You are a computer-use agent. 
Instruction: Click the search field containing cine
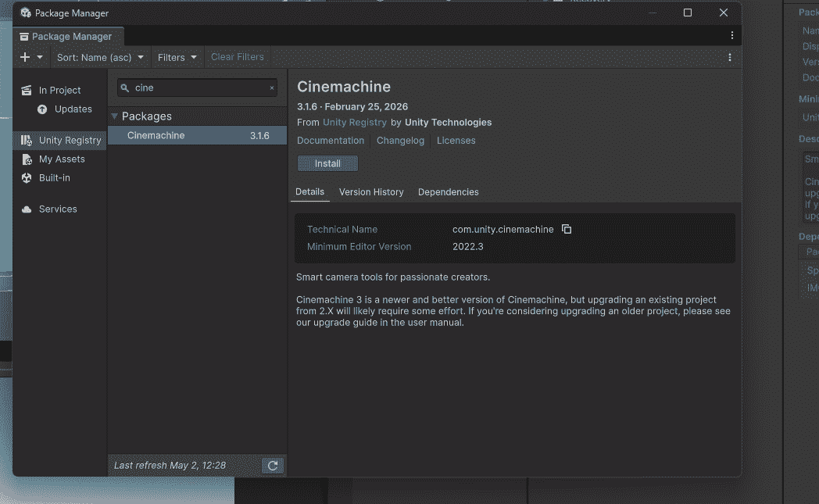click(x=197, y=88)
